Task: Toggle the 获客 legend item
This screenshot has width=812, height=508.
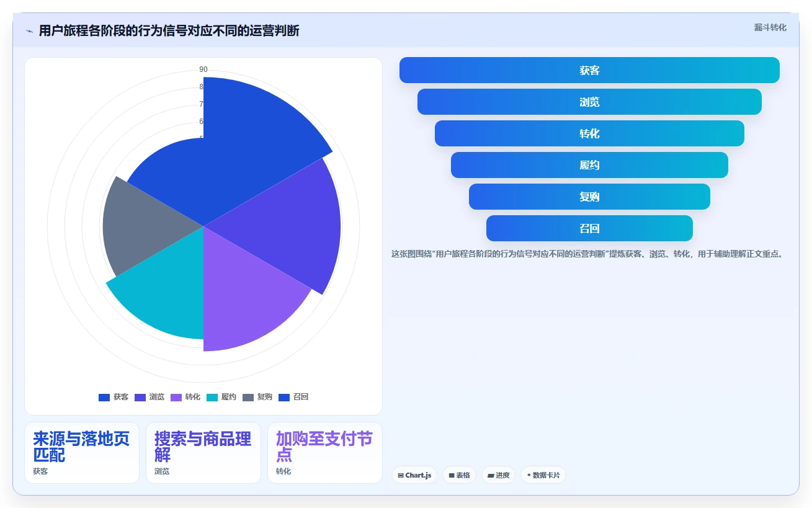Action: (x=114, y=397)
